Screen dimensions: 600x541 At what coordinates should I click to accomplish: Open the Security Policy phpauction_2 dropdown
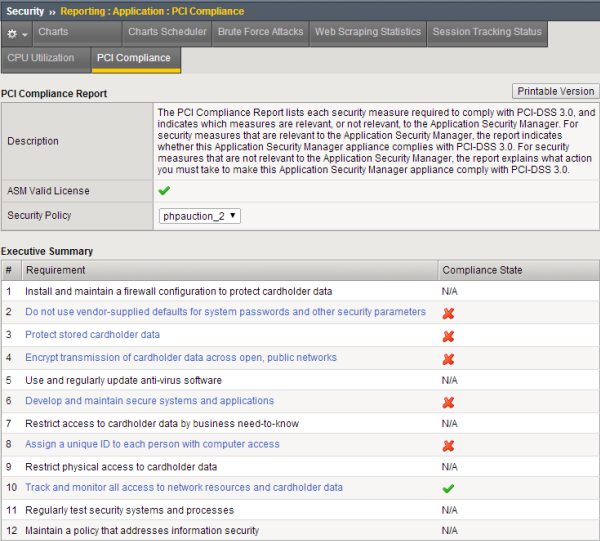click(199, 216)
